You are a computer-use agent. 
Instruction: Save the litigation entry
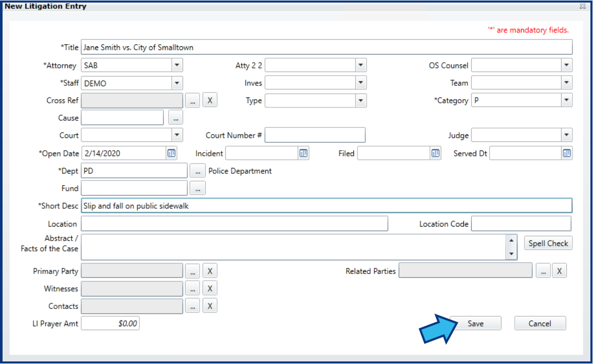475,323
